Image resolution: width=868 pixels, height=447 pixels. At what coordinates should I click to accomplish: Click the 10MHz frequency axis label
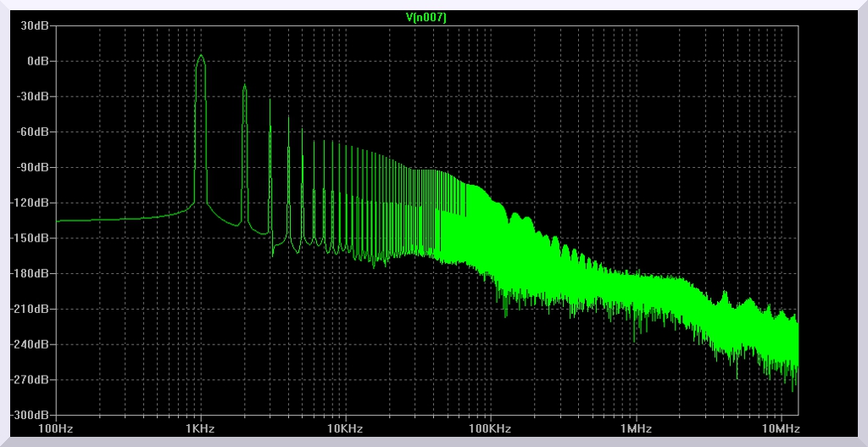click(781, 429)
